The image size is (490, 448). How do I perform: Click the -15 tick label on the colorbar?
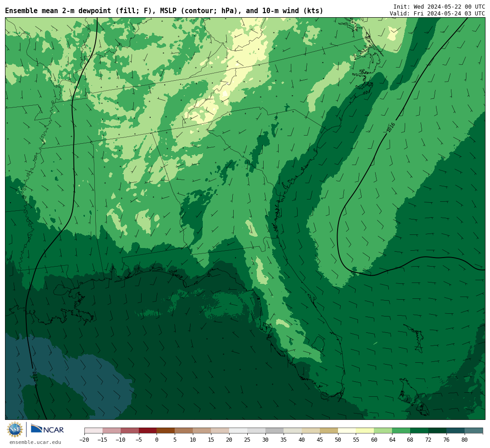coord(103,439)
